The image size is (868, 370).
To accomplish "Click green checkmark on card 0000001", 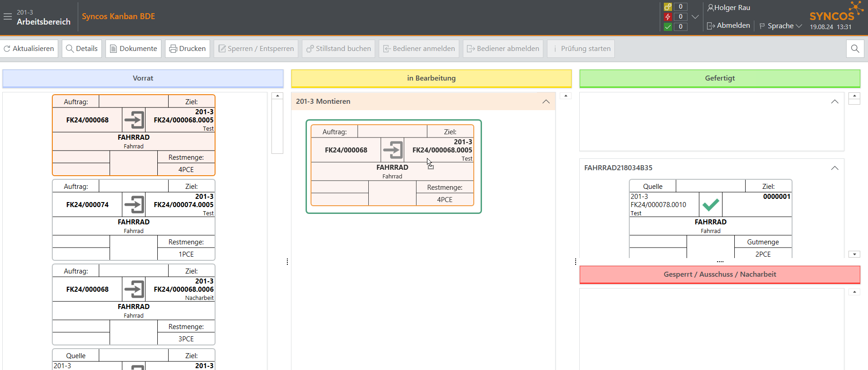I will tap(711, 205).
